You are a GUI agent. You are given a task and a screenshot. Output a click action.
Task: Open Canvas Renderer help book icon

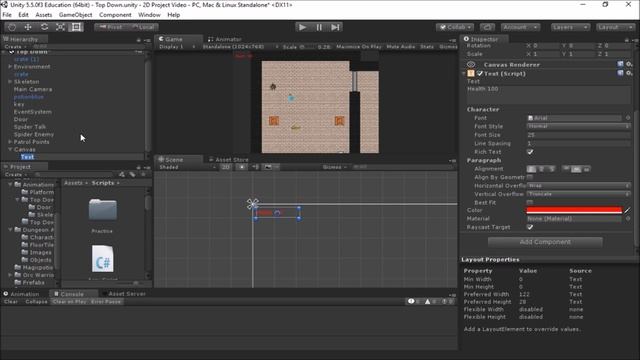620,64
